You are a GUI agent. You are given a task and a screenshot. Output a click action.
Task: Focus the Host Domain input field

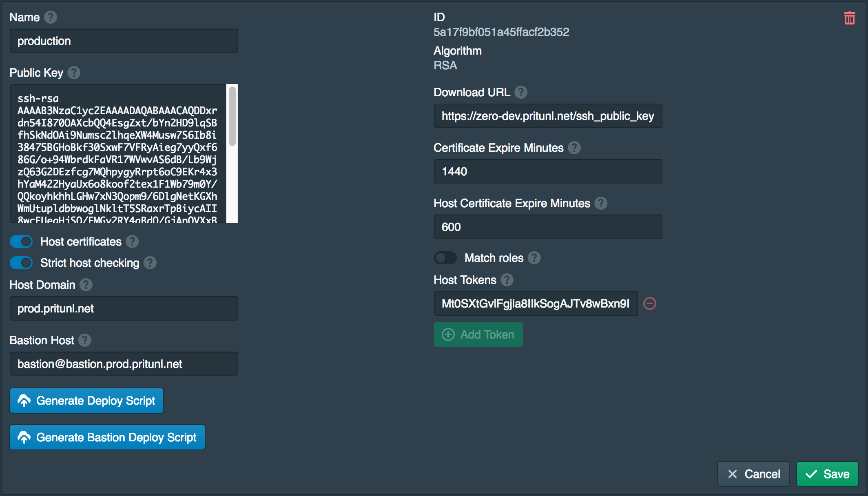[124, 308]
